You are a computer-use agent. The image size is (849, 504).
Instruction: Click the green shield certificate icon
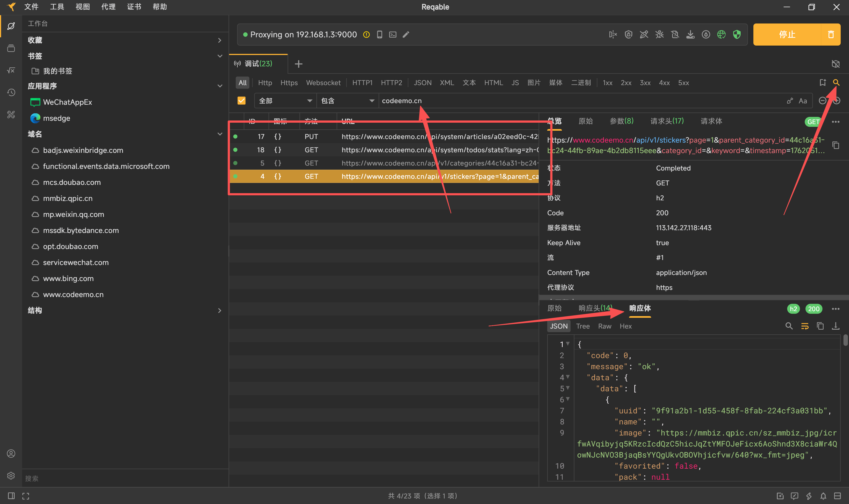(x=737, y=34)
